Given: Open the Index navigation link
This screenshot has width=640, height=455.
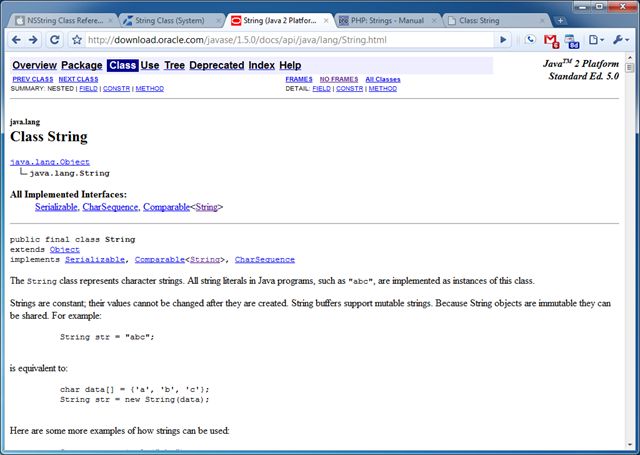Looking at the screenshot, I should coord(262,65).
